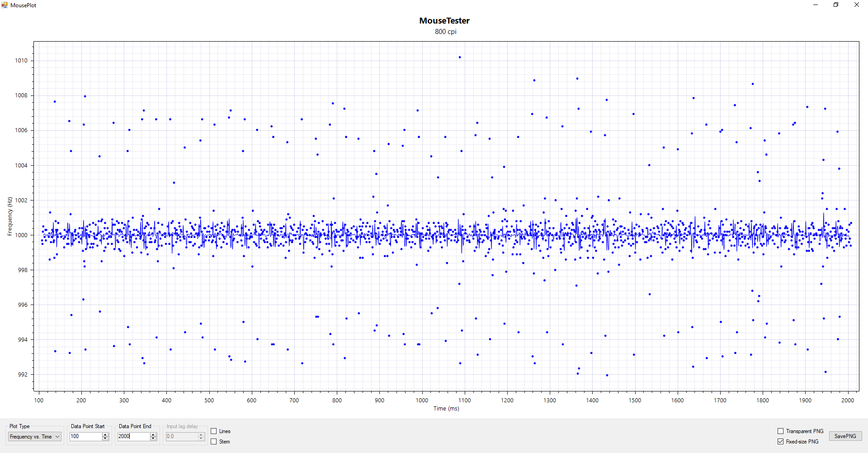The height and width of the screenshot is (453, 868).
Task: Click the 800 cpi subtitle text
Action: [445, 32]
